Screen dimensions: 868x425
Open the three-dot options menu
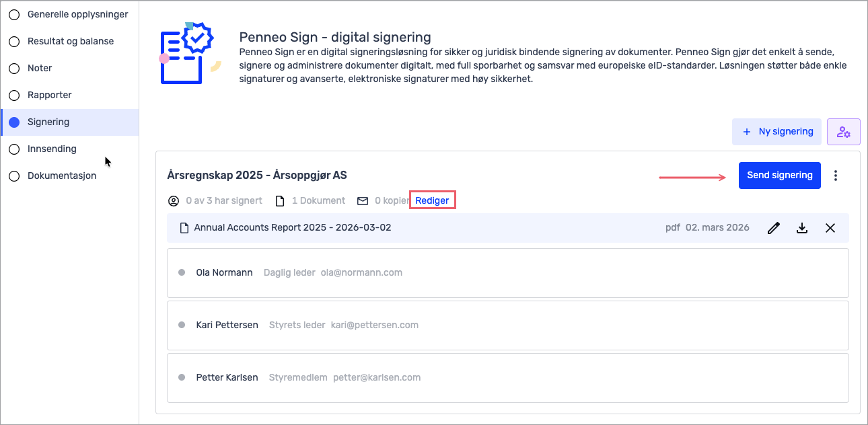(x=836, y=176)
